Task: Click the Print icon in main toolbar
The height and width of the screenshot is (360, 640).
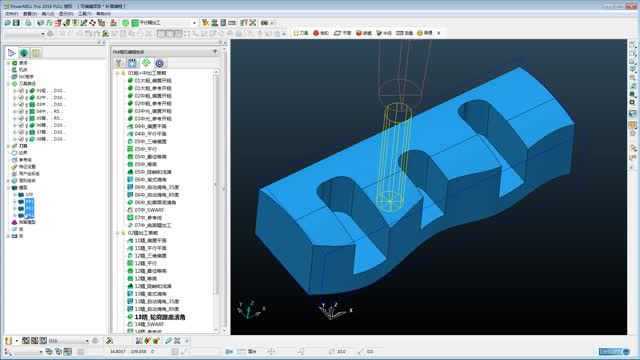Action: pos(28,23)
